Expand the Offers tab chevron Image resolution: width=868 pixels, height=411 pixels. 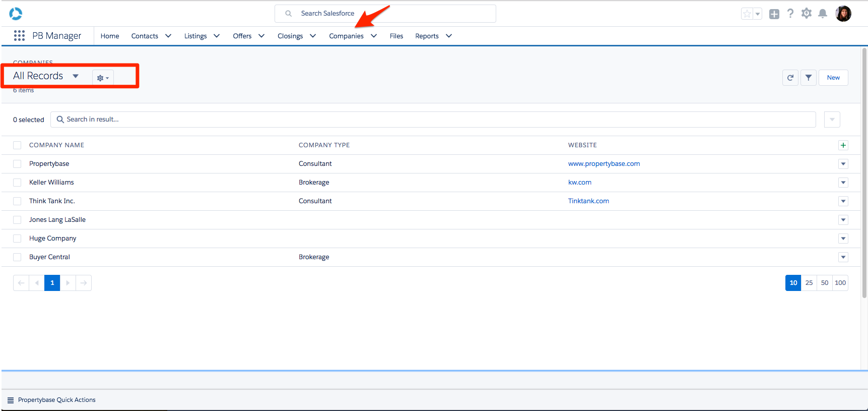point(261,36)
